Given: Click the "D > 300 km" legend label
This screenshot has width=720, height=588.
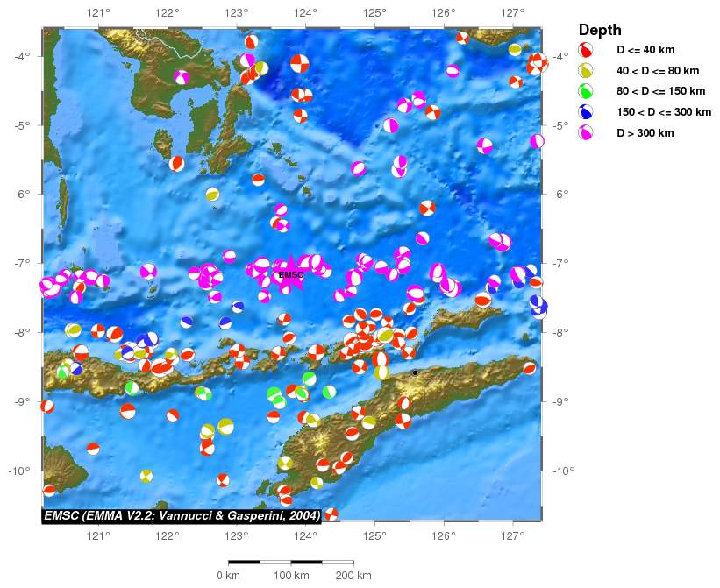Looking at the screenshot, I should pos(645,133).
